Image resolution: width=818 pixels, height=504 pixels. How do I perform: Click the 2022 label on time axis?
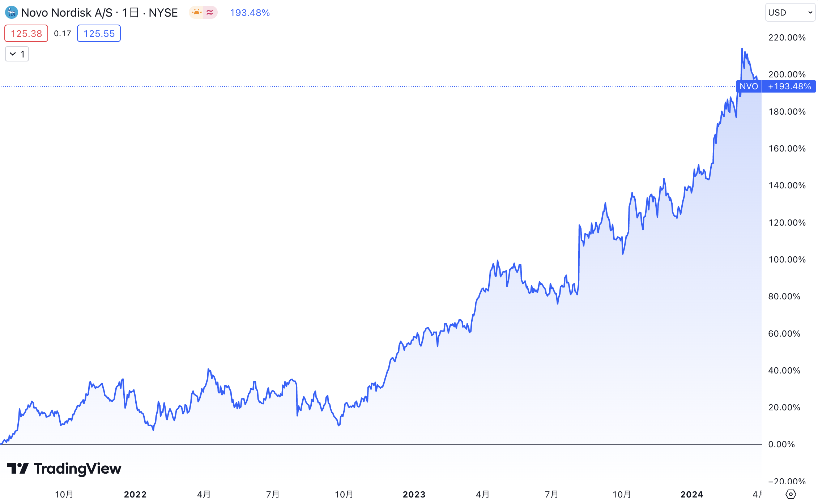point(135,494)
